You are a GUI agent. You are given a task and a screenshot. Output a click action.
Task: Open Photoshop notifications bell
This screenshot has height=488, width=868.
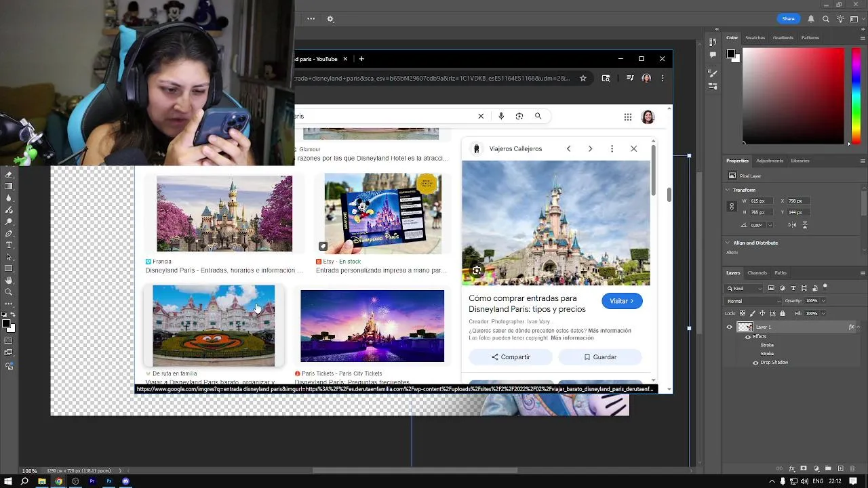(x=810, y=19)
